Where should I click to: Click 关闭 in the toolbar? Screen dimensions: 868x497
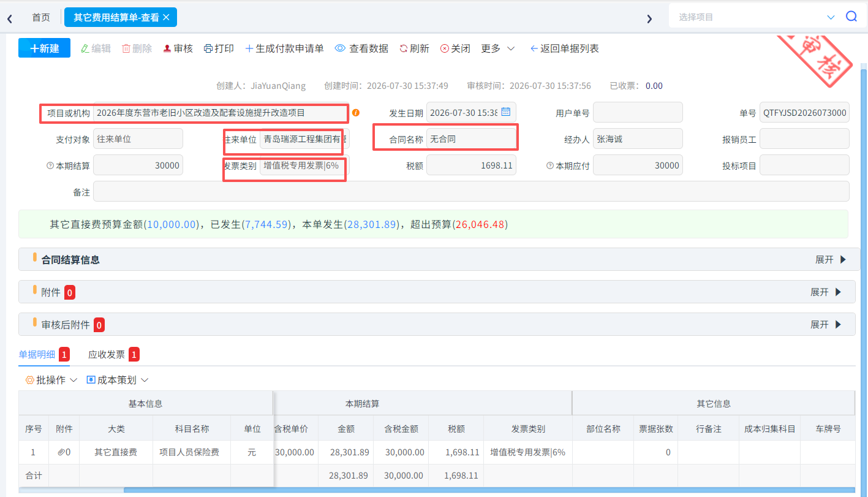coord(455,48)
